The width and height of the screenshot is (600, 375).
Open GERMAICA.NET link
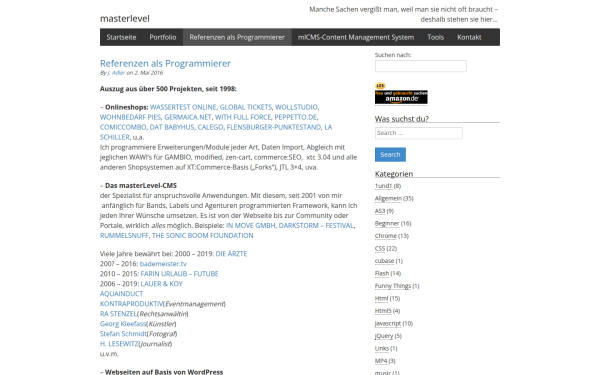188,117
